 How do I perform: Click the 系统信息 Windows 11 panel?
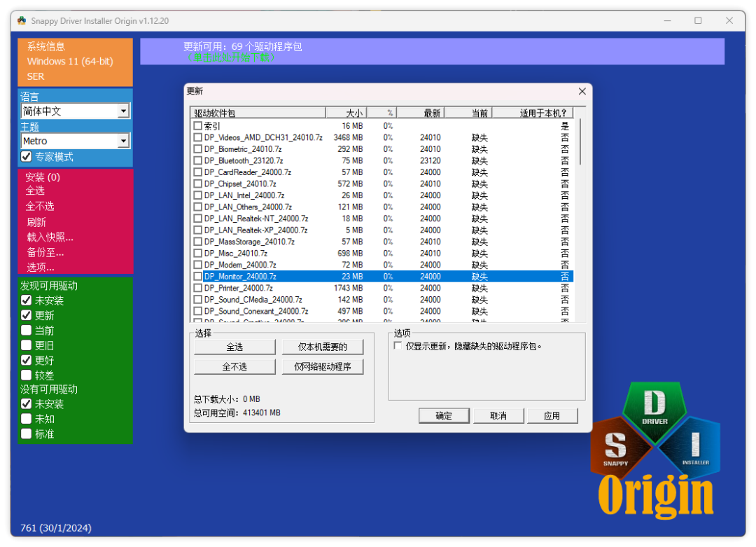(x=75, y=62)
